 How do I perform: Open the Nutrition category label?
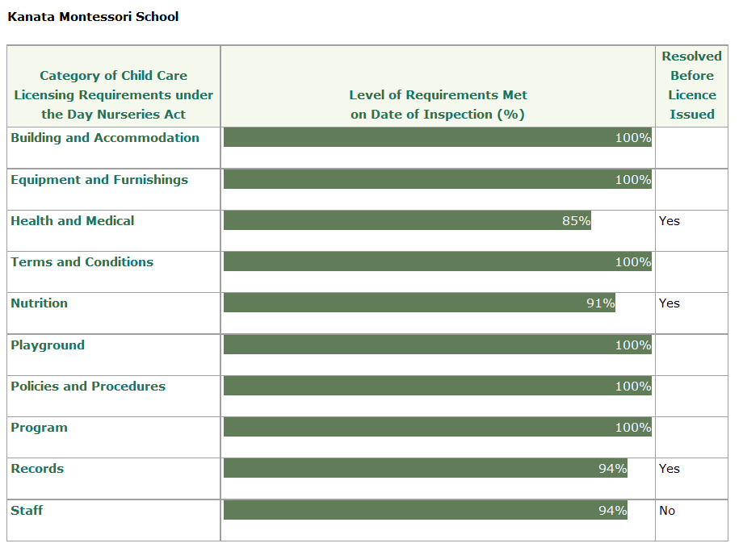(40, 303)
